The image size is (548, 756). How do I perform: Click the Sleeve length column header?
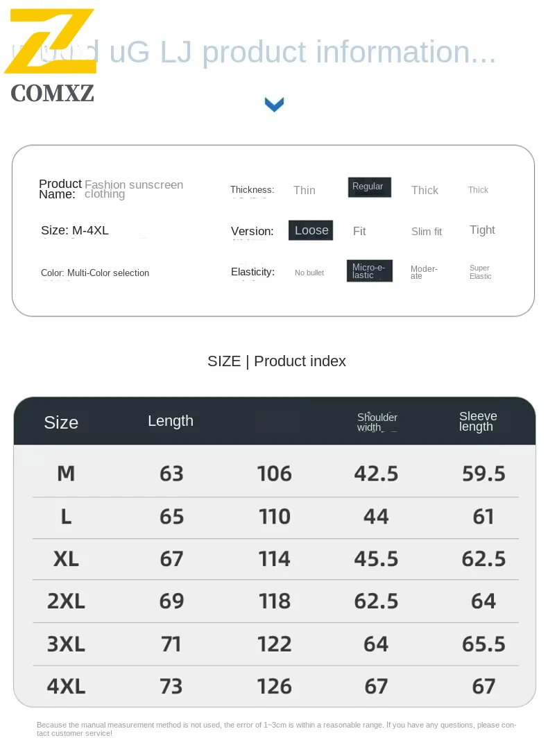pyautogui.click(x=478, y=422)
